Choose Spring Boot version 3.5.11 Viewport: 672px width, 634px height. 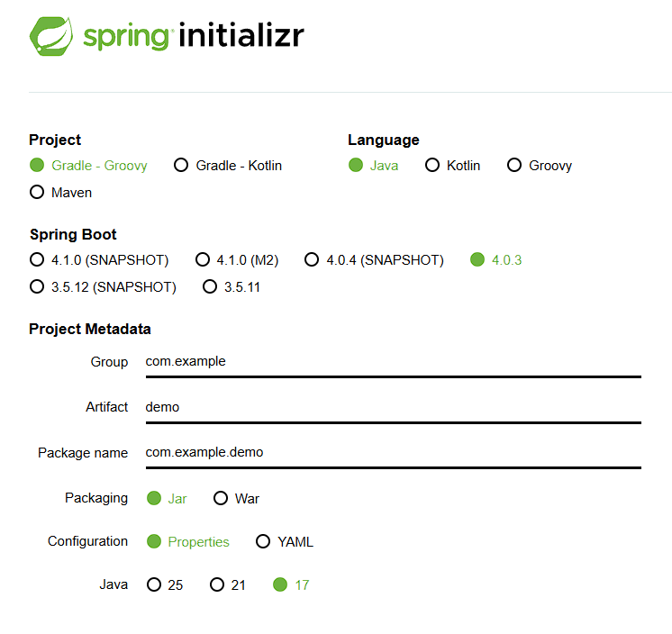click(x=210, y=287)
